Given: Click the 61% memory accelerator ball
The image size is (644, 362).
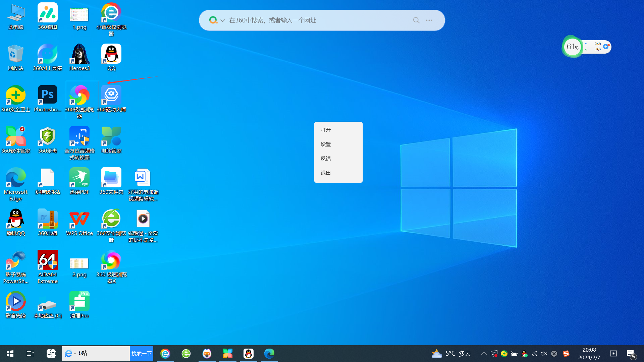Looking at the screenshot, I should coord(572,47).
